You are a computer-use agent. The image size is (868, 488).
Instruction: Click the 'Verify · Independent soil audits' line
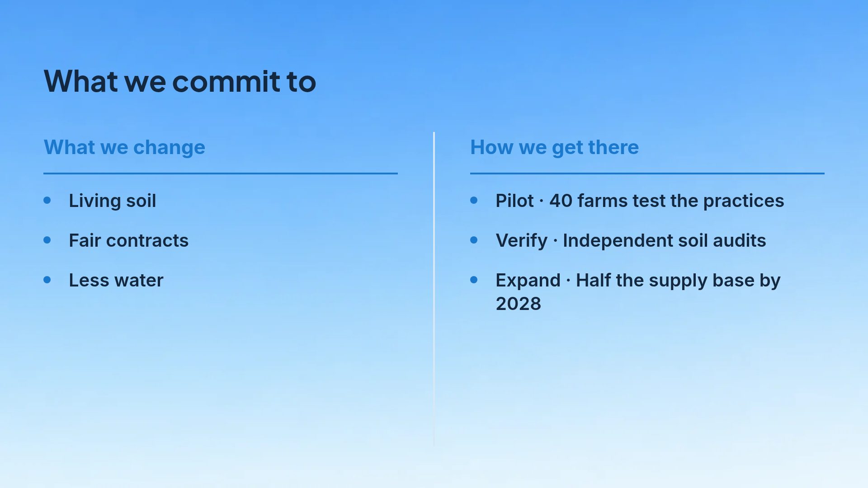tap(631, 240)
